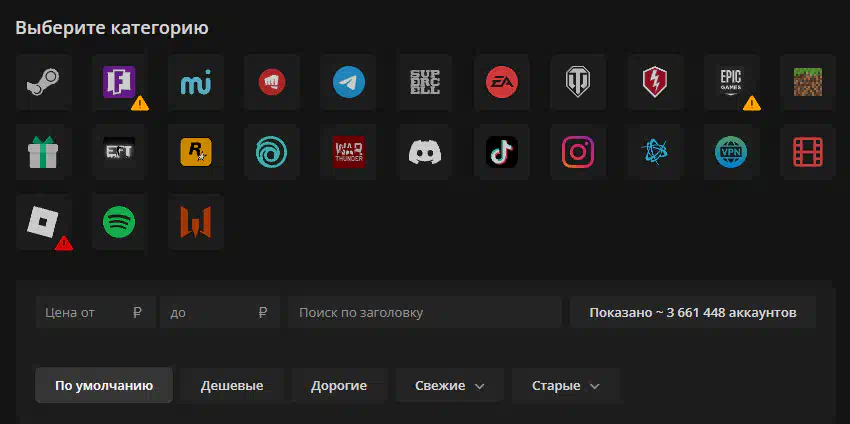
Task: Open the red film strip category
Action: pyautogui.click(x=808, y=152)
